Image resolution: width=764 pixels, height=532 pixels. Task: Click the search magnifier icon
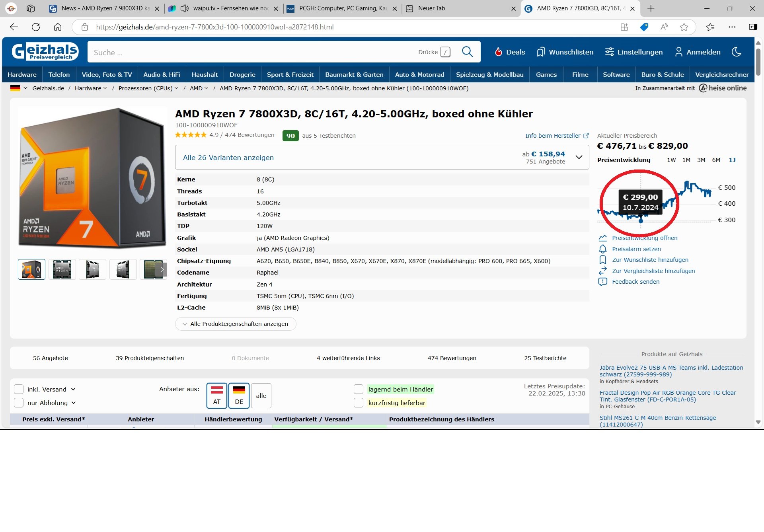(467, 52)
